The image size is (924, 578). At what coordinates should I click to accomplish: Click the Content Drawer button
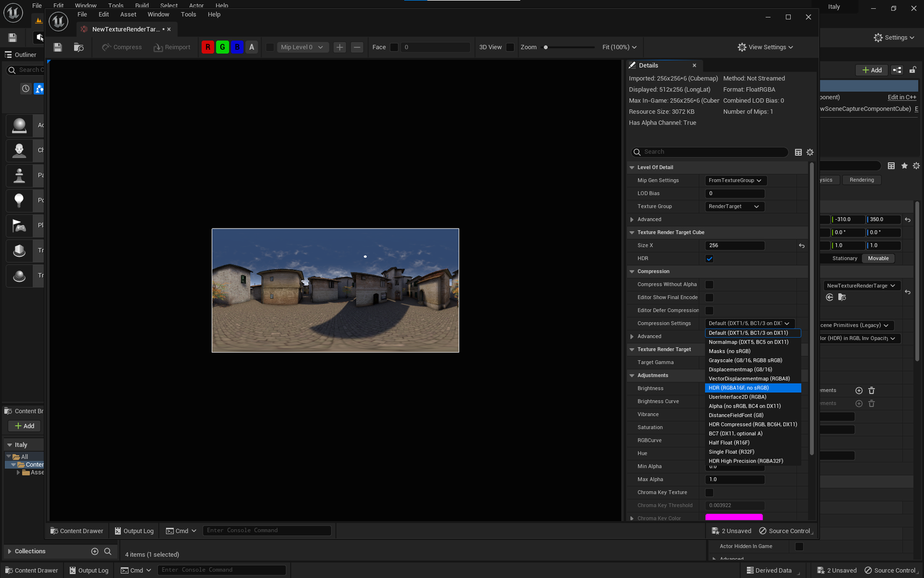point(77,531)
